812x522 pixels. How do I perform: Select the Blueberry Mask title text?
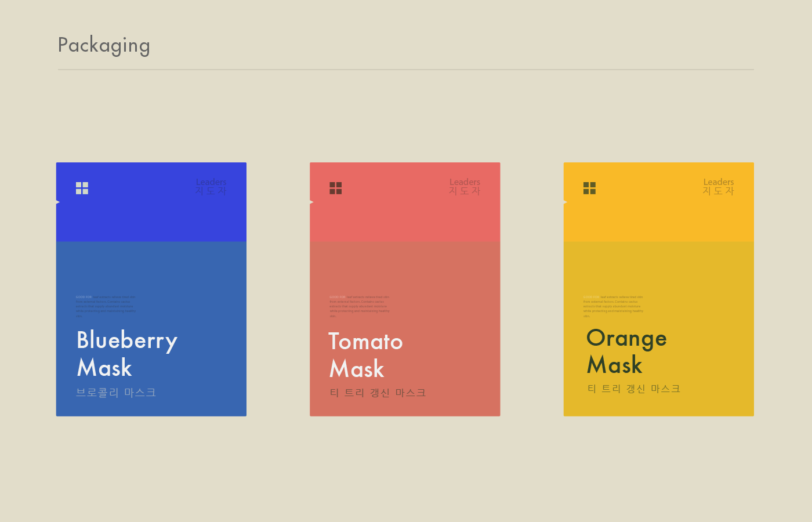click(126, 354)
